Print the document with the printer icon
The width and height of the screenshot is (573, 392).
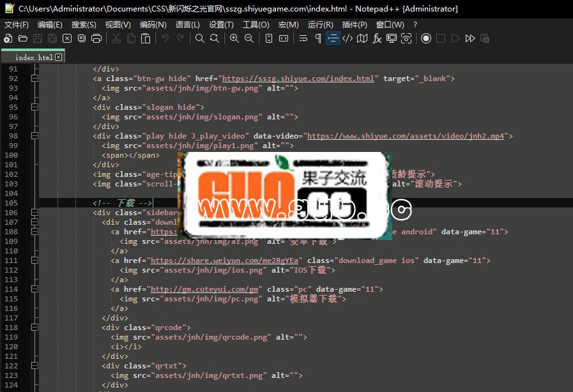96,38
